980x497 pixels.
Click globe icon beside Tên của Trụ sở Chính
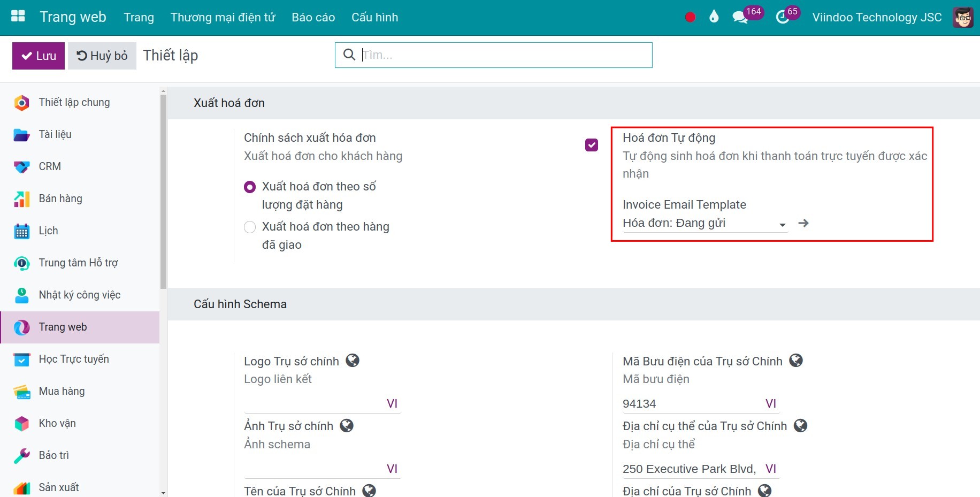(369, 491)
